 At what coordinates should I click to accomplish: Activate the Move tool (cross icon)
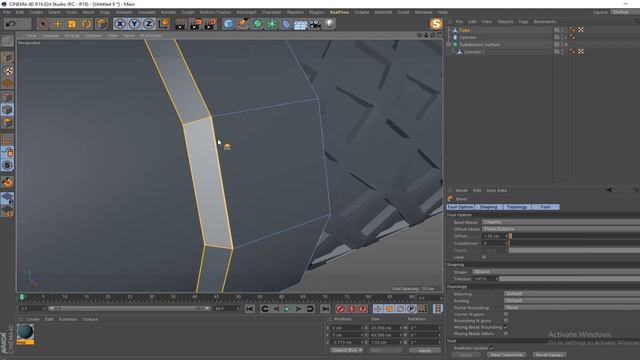click(57, 24)
